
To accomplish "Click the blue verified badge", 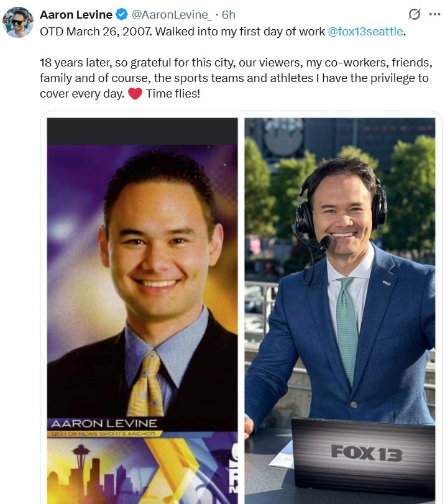I will coord(122,15).
